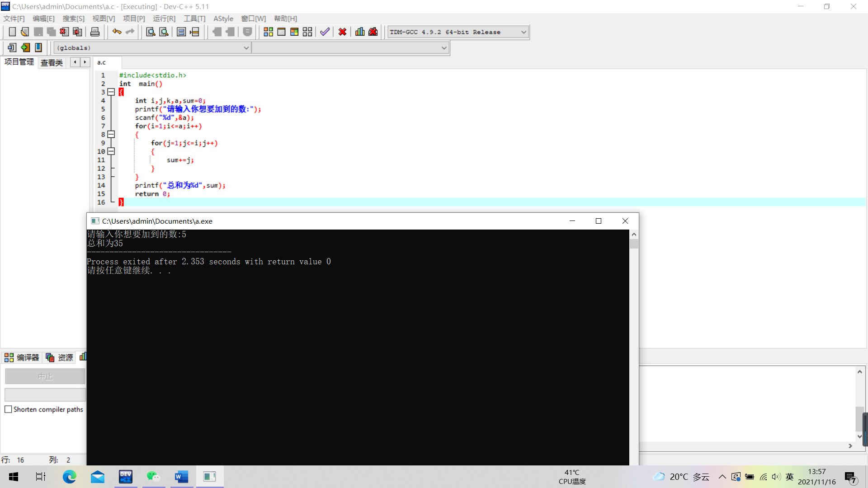Enable Shorten compiler paths checkbox
868x488 pixels.
8,409
